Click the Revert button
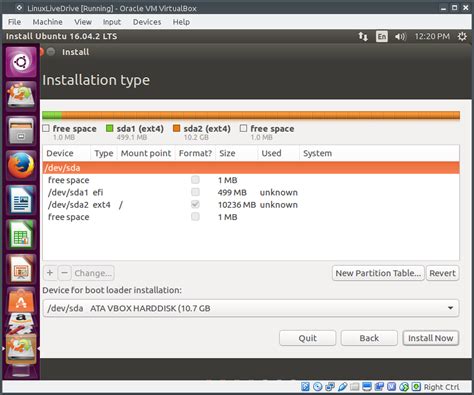Screen dimensions: 474x395 442,273
